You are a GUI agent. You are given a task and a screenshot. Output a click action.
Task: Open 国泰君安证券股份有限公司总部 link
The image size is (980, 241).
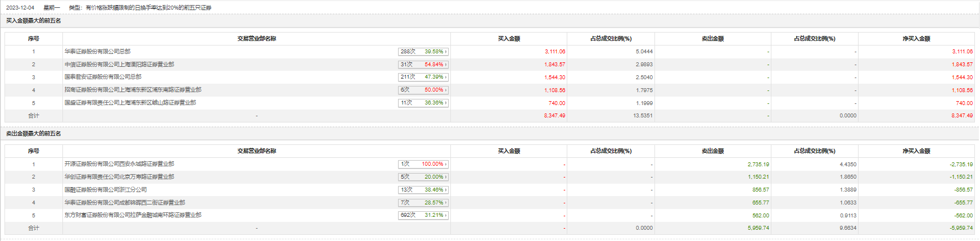coord(103,76)
